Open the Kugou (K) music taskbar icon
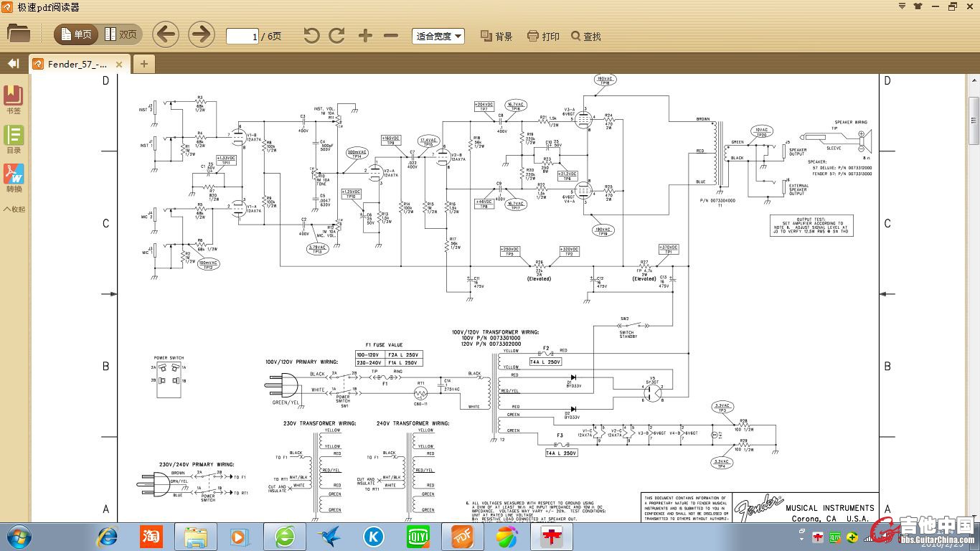980x551 pixels. [373, 537]
